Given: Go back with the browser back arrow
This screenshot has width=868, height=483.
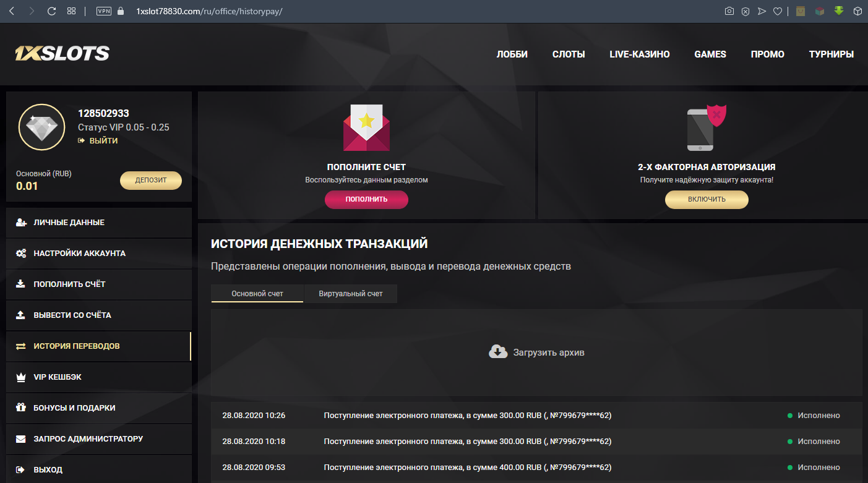Looking at the screenshot, I should pos(11,11).
